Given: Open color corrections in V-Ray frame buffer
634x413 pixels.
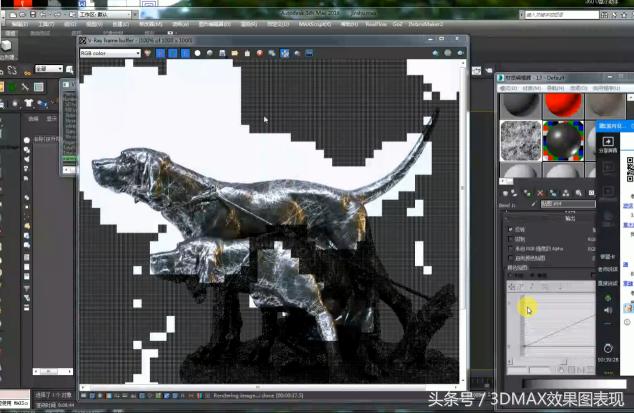Looking at the screenshot, I should click(x=148, y=53).
